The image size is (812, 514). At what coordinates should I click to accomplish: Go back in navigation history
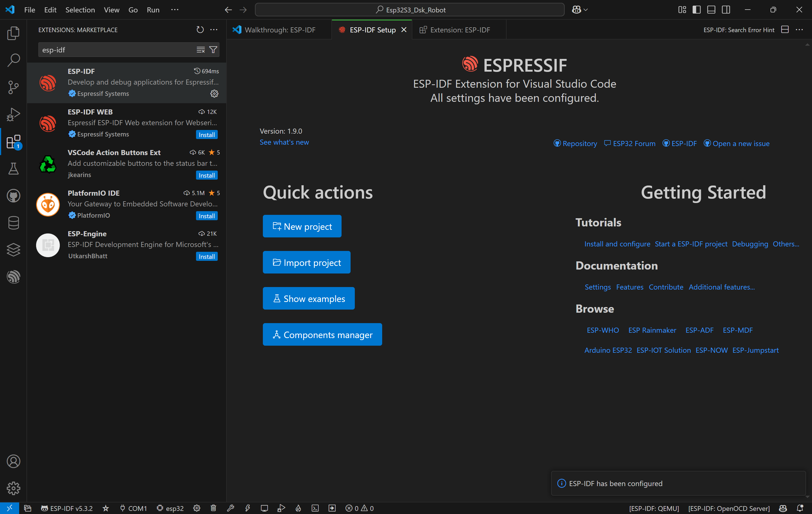coord(228,10)
